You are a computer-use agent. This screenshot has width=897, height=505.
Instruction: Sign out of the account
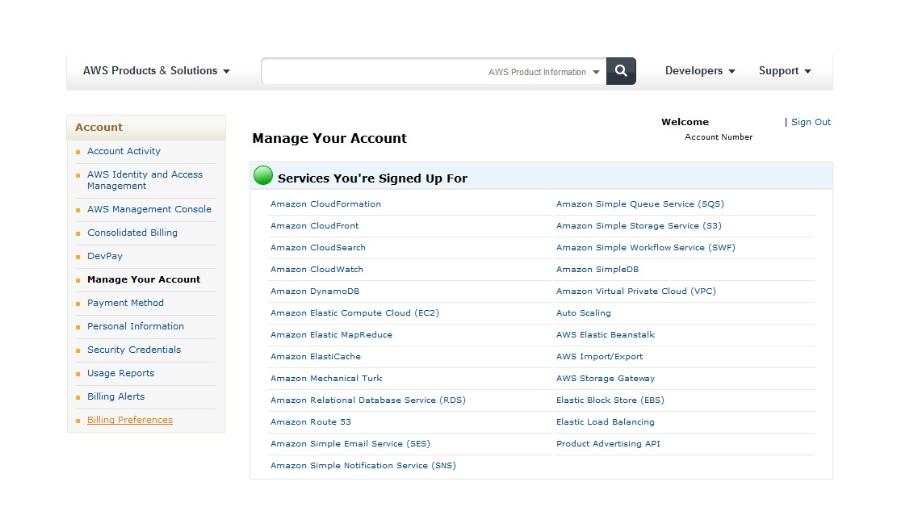coord(811,122)
